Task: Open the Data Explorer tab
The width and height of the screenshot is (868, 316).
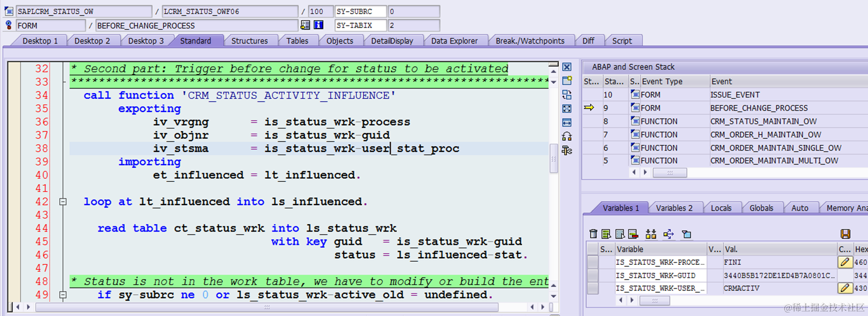Action: 454,41
